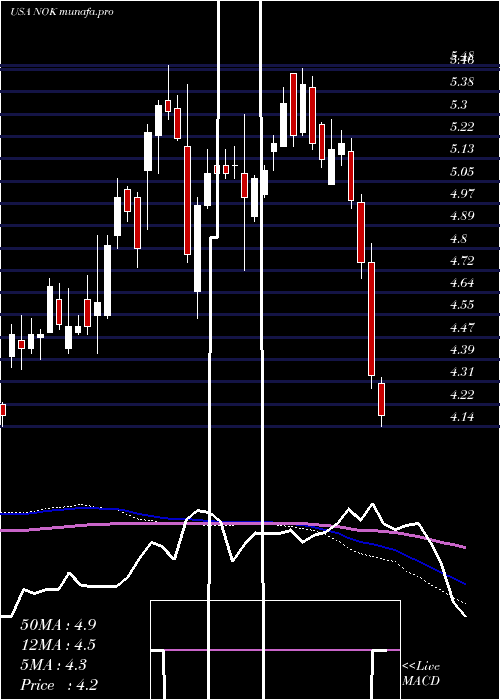Select the 4.64 price axis label

click(462, 283)
